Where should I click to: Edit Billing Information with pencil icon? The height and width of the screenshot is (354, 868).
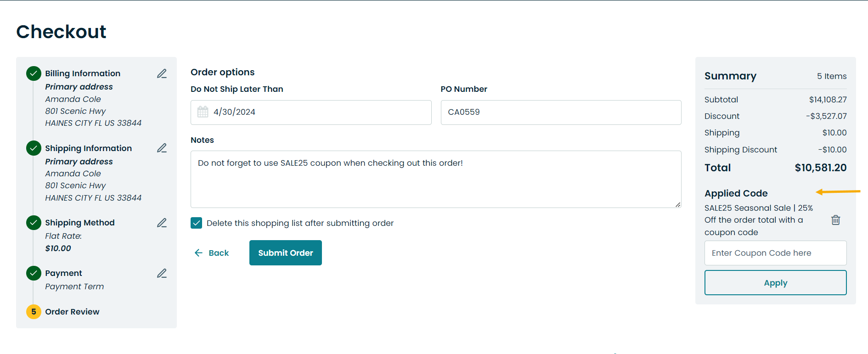point(162,73)
